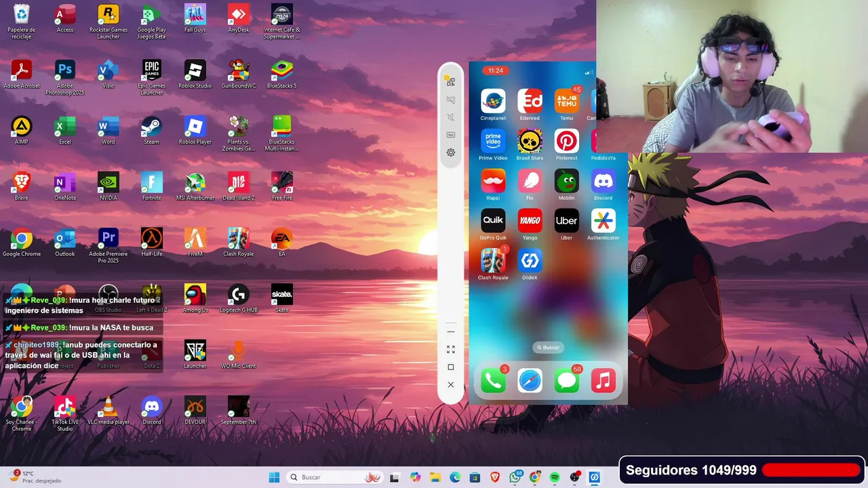The height and width of the screenshot is (488, 868).
Task: Open File Explorer from the taskbar
Action: 435,477
